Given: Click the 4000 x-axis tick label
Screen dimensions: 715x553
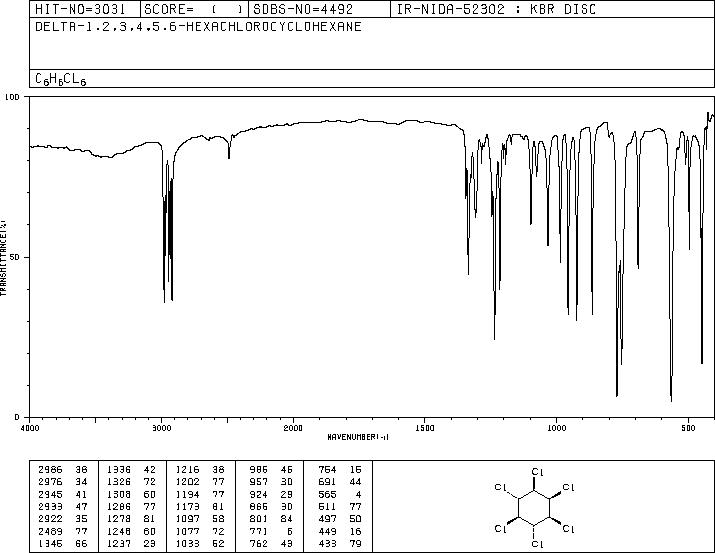Looking at the screenshot, I should [30, 428].
